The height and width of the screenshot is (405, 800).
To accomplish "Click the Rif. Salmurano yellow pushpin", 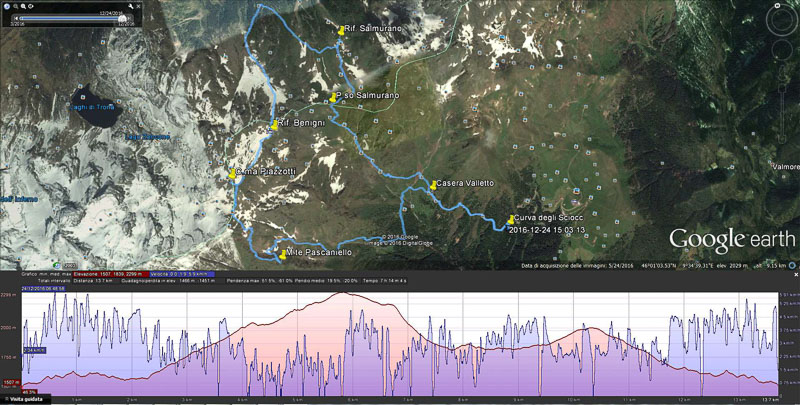I will 341,31.
